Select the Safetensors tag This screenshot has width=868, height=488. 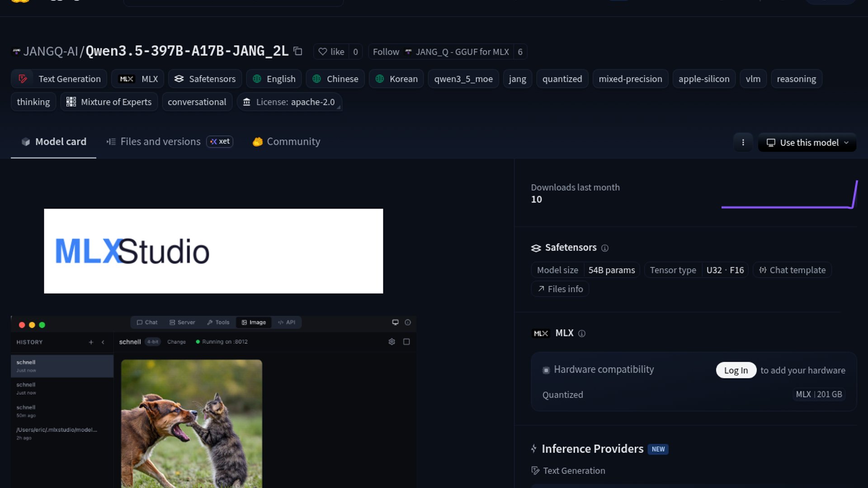(x=205, y=79)
